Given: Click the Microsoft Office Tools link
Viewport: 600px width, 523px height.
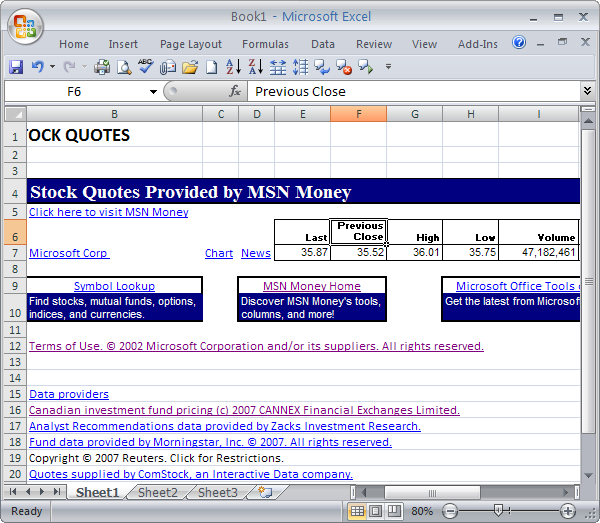Looking at the screenshot, I should [x=518, y=286].
